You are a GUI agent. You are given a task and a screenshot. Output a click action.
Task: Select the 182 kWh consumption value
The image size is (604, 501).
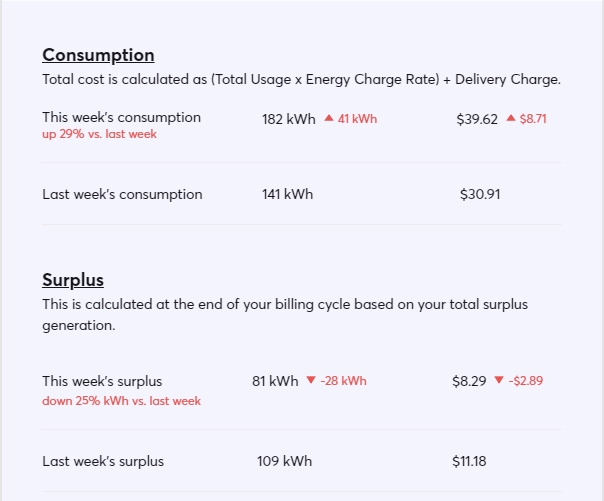[289, 118]
